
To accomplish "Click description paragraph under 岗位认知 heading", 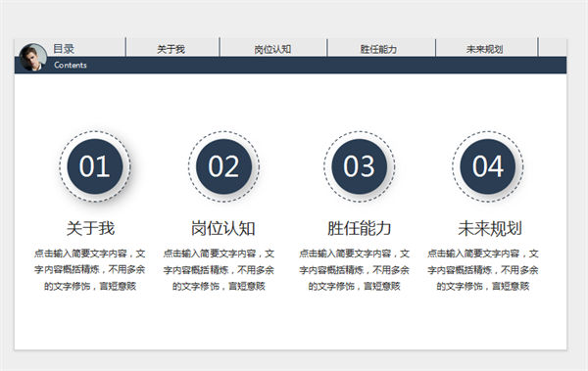I will pos(219,270).
